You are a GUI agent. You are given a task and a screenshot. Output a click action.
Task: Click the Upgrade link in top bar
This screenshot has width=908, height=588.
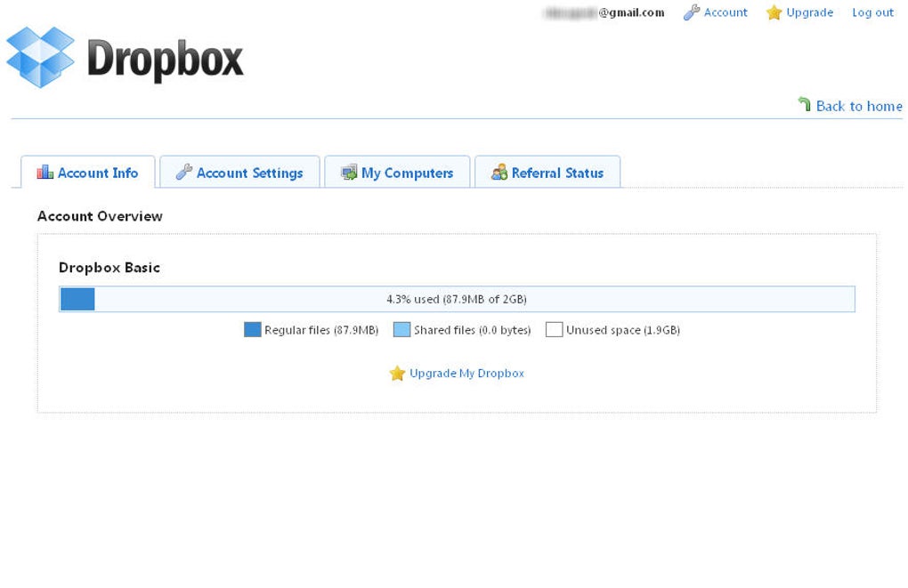pyautogui.click(x=809, y=12)
